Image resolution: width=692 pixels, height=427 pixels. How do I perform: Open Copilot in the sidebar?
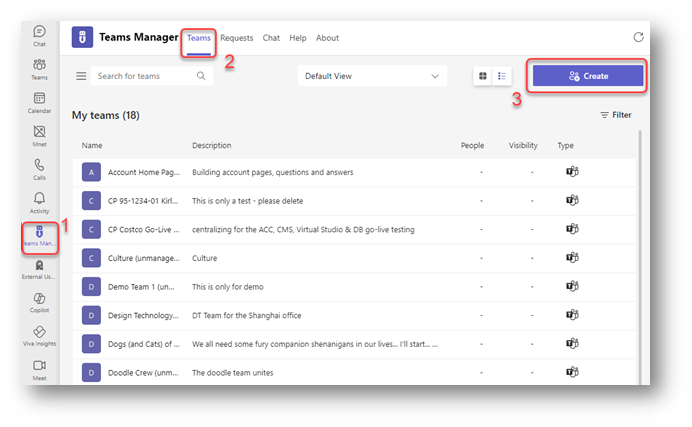[39, 302]
